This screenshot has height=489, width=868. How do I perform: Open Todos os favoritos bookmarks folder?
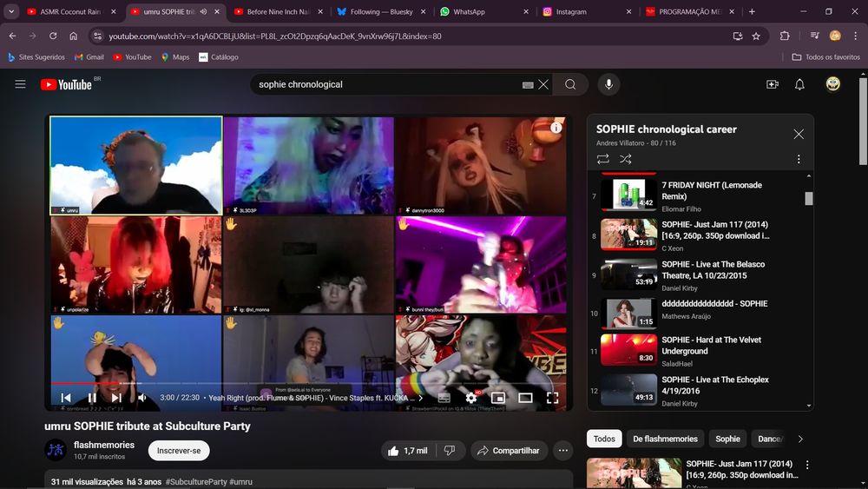pos(826,57)
